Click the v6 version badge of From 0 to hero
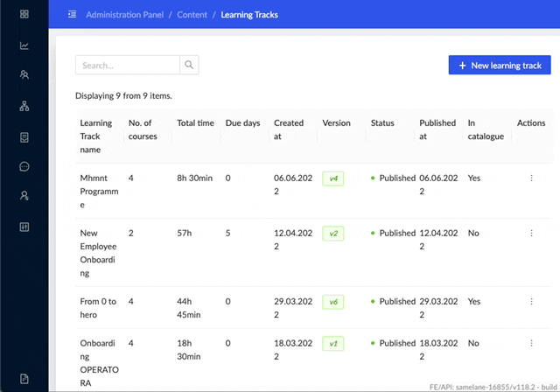Screen dimensions: 560x392 coord(332,301)
